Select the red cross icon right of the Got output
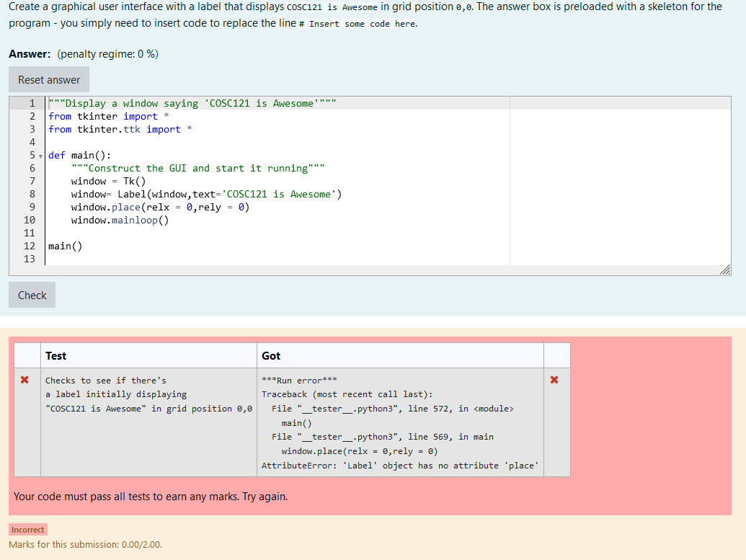Viewport: 746px width, 560px height. click(554, 380)
